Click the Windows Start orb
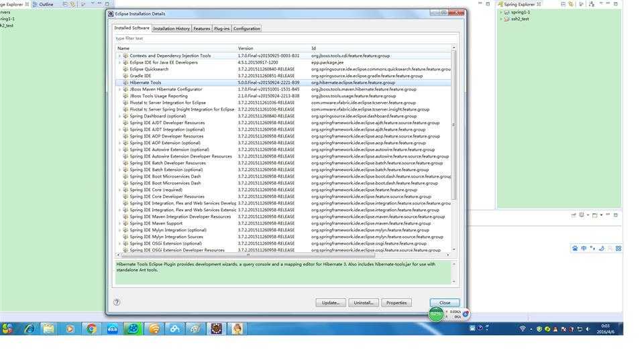Image resolution: width=644 pixels, height=362 pixels. pos(7,328)
